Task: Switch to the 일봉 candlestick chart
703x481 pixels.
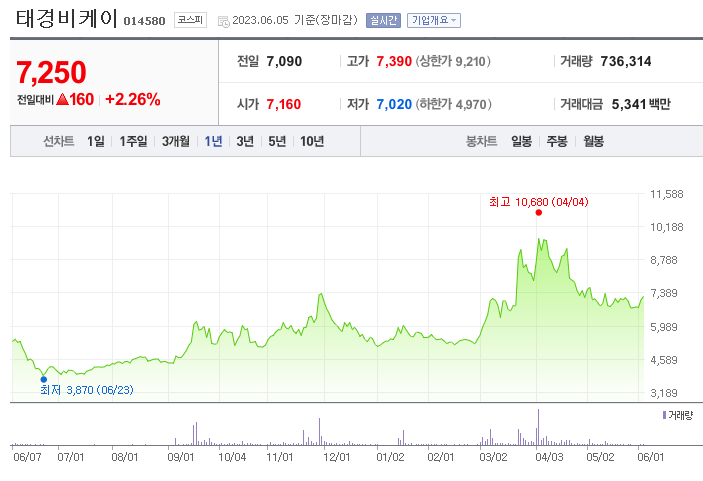Action: [x=521, y=142]
